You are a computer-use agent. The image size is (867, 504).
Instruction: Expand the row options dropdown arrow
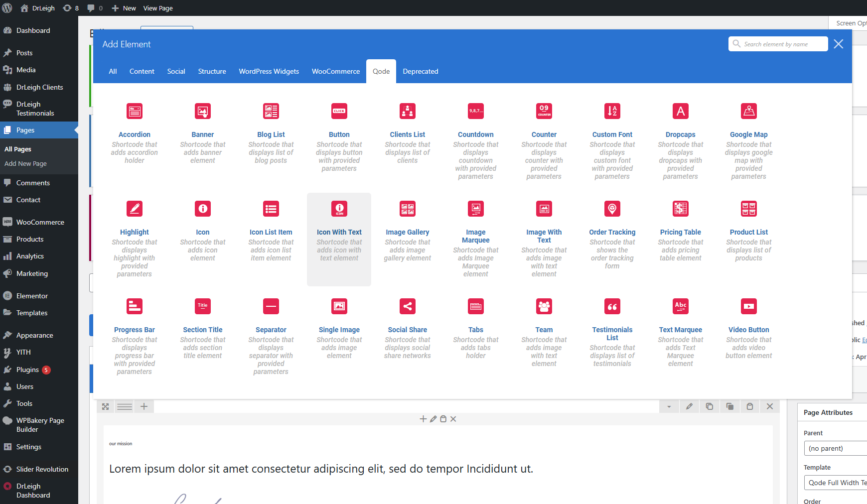coord(669,406)
